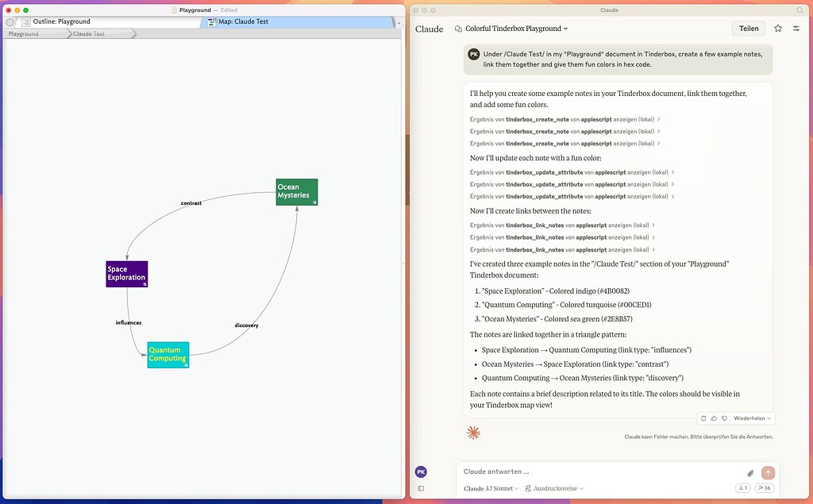813x504 pixels.
Task: Click the paperclip attachment icon
Action: click(x=749, y=472)
